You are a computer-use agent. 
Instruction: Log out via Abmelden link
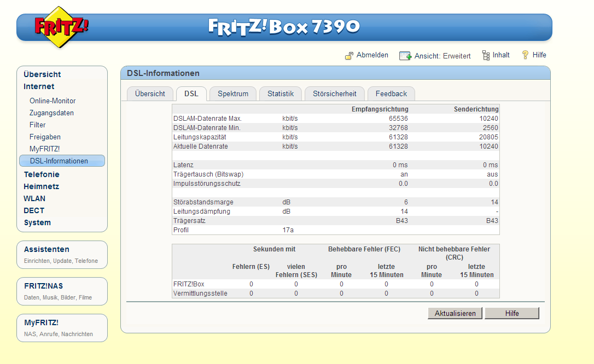tap(372, 55)
